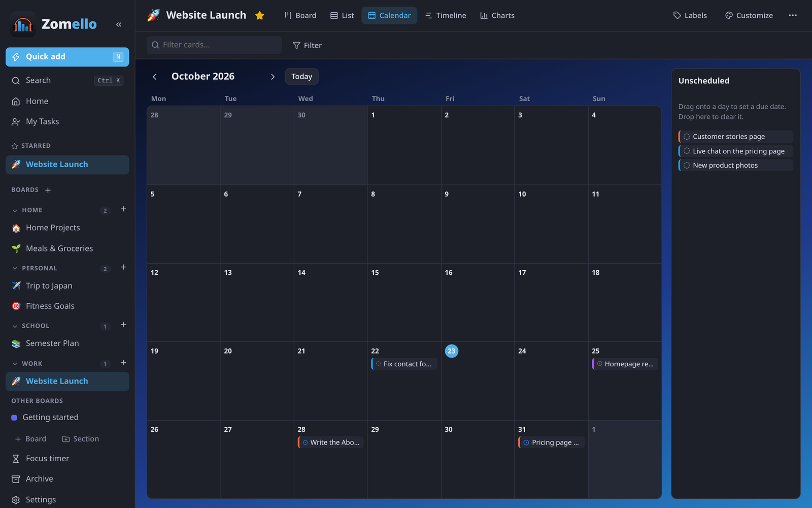Open the Labels manager
The image size is (812, 508).
click(690, 15)
